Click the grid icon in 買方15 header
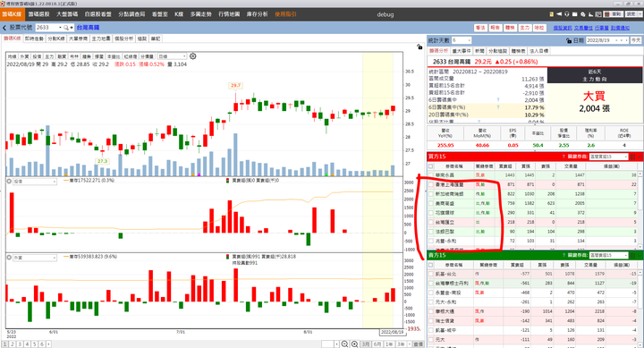Viewport: 644px width, 348px height. coord(633,157)
